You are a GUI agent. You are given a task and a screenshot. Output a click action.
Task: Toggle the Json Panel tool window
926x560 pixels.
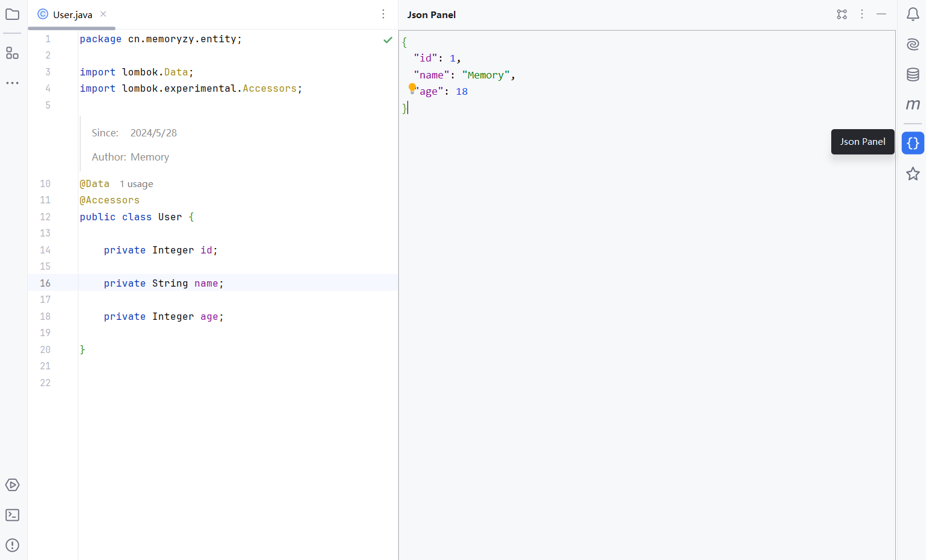[x=913, y=143]
